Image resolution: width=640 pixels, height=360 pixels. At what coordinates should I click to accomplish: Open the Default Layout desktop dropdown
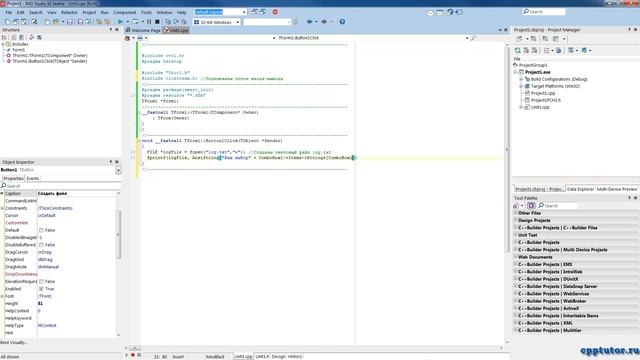244,12
